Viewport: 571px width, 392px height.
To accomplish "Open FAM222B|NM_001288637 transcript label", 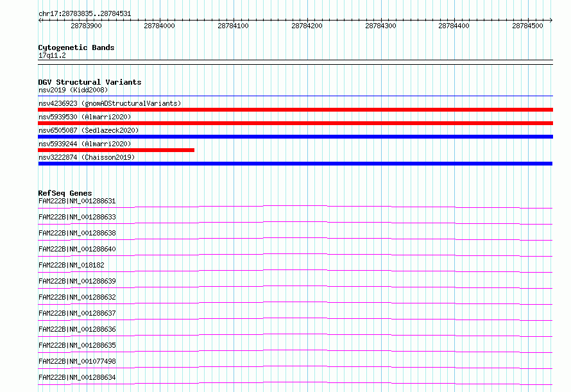I will coord(77,313).
